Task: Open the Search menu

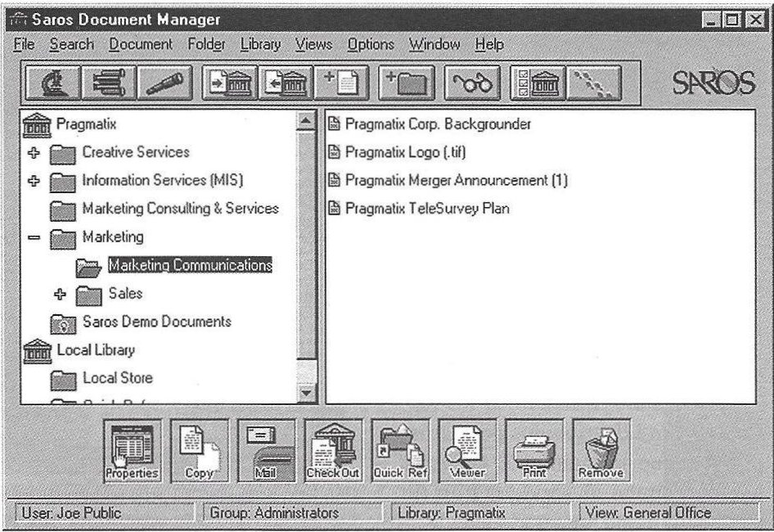Action: point(71,44)
